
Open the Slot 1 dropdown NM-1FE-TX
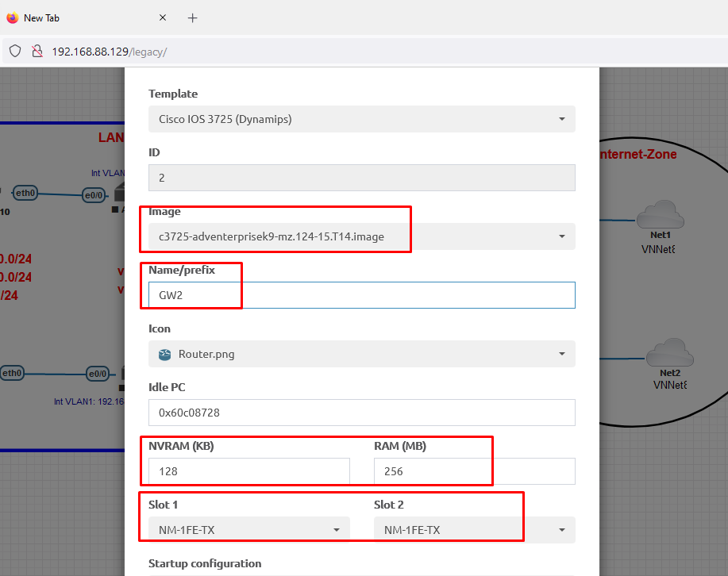248,529
